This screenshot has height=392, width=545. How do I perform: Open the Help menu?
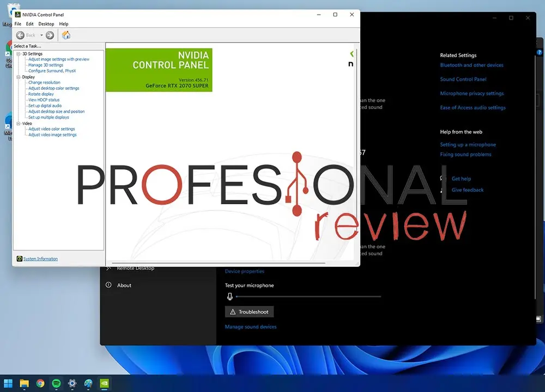64,24
